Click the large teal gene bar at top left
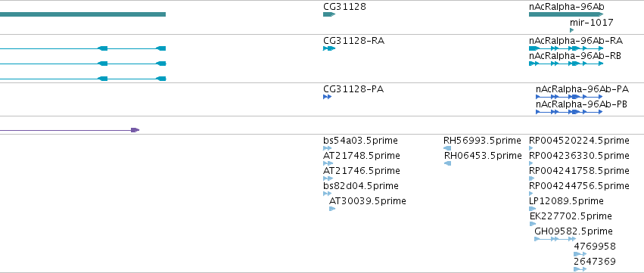This screenshot has width=644, height=273. coord(82,14)
